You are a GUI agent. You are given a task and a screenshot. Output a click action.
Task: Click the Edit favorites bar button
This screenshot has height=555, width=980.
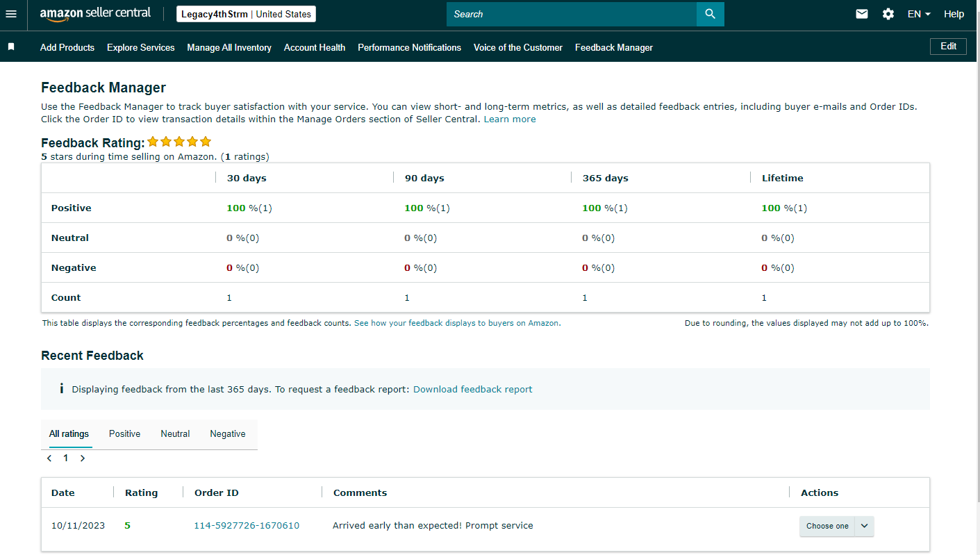click(x=948, y=46)
